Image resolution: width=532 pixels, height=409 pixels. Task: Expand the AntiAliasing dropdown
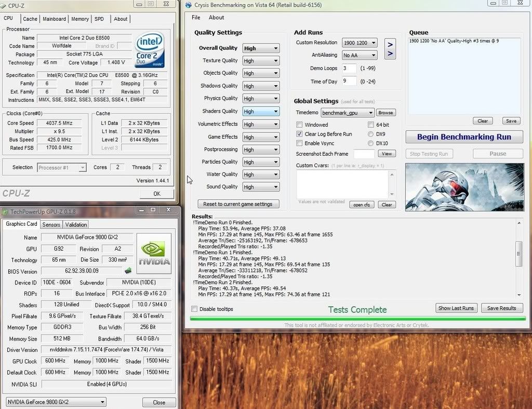coord(359,55)
